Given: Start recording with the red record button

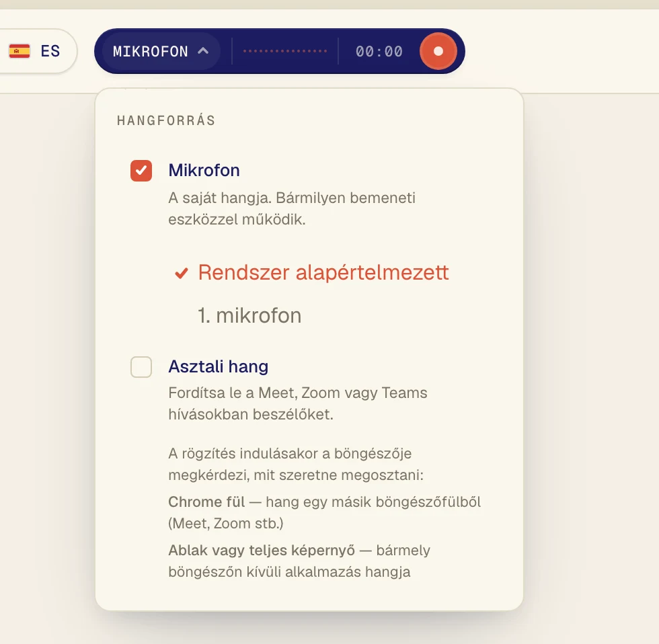Looking at the screenshot, I should (x=438, y=51).
